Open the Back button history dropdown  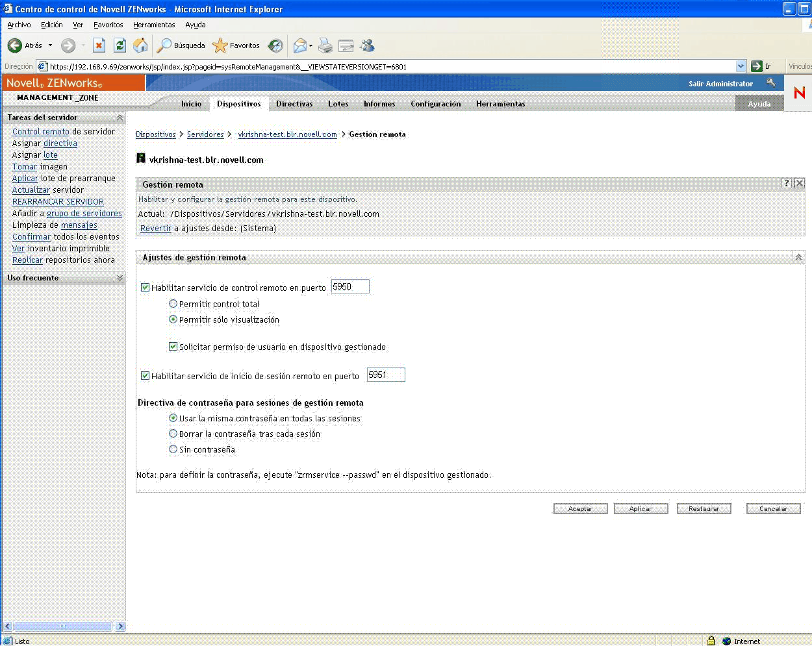tap(51, 45)
